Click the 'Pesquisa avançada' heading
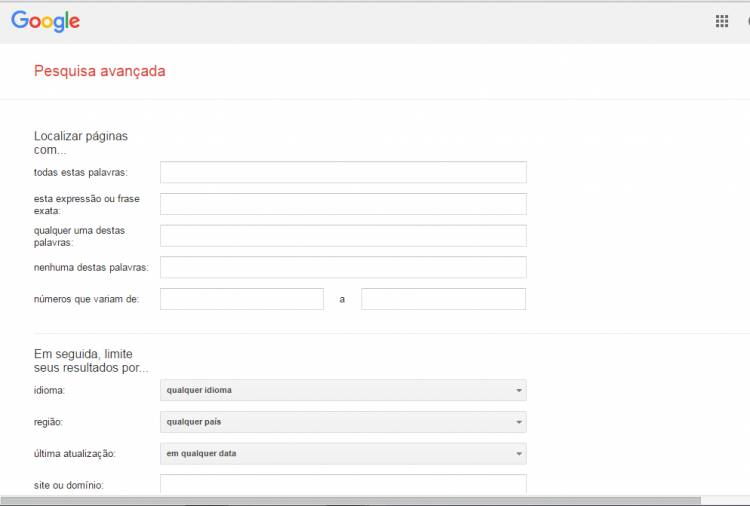This screenshot has height=506, width=750. (x=100, y=71)
